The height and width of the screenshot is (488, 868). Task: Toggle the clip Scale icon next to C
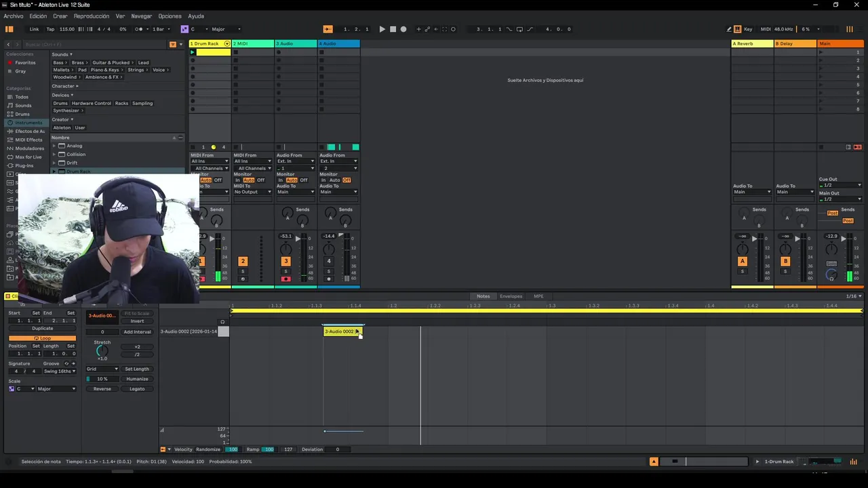[x=11, y=389]
